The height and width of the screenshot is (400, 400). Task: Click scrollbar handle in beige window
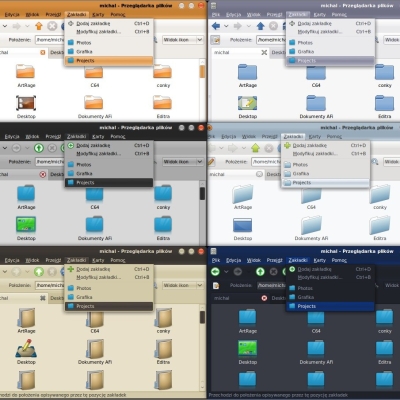(202, 317)
